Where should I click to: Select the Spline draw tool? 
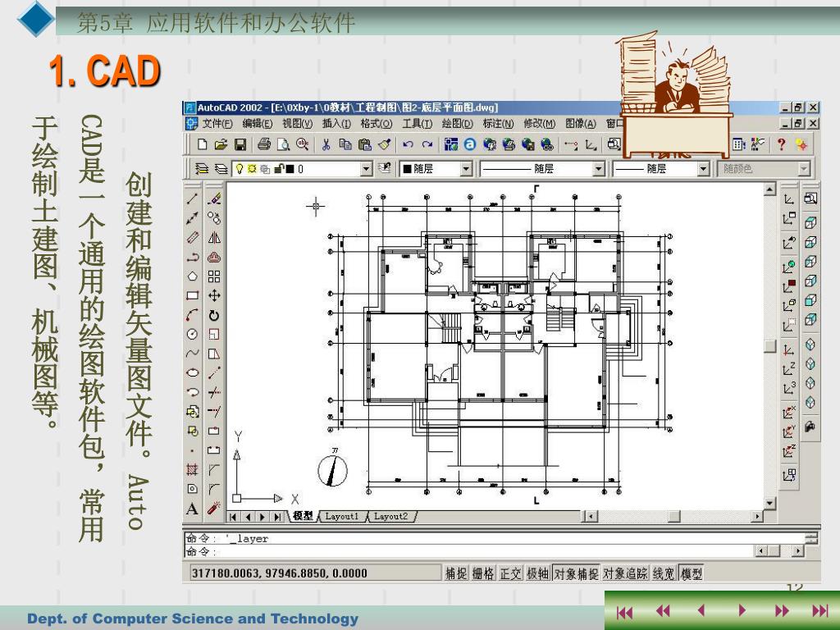[193, 354]
